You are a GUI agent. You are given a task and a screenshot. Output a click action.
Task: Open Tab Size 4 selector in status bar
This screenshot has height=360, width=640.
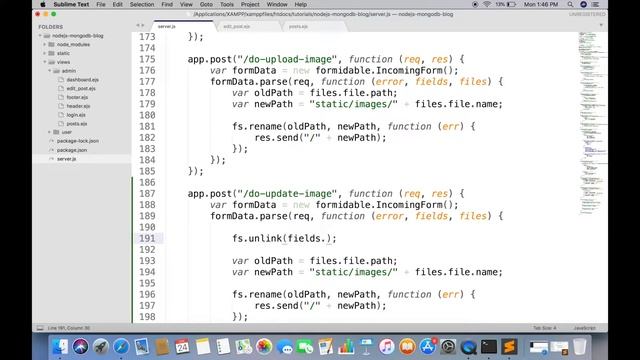coord(544,328)
